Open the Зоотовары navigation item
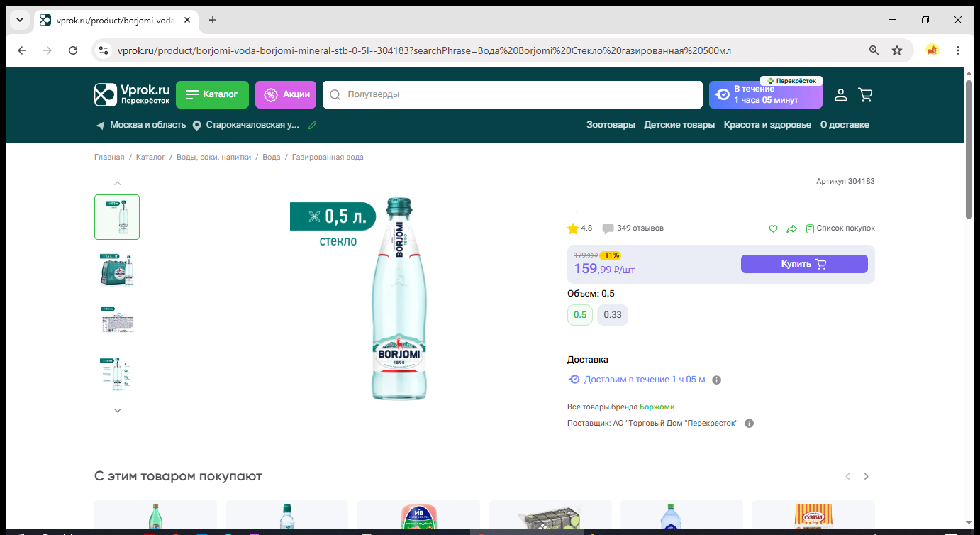Viewport: 980px width, 535px height. pyautogui.click(x=611, y=125)
